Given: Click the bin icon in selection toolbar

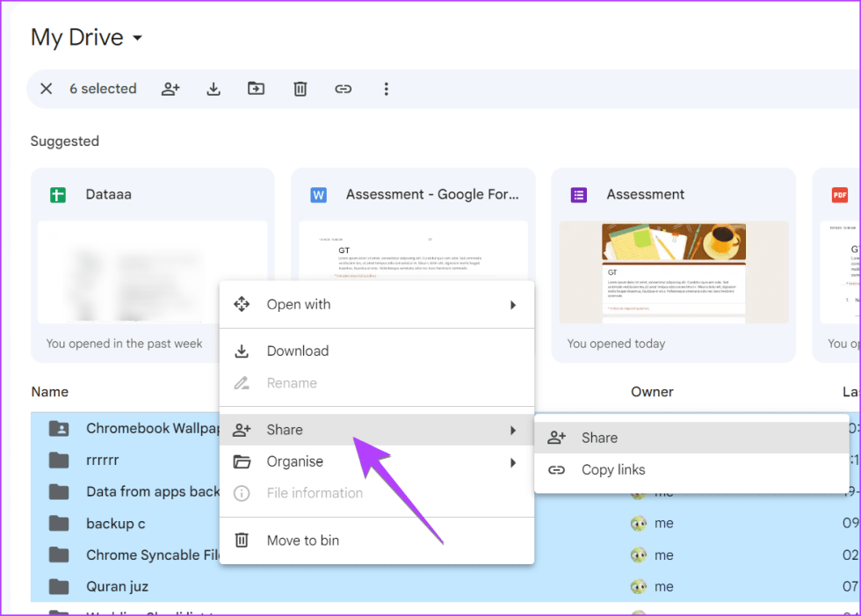Looking at the screenshot, I should pos(300,89).
